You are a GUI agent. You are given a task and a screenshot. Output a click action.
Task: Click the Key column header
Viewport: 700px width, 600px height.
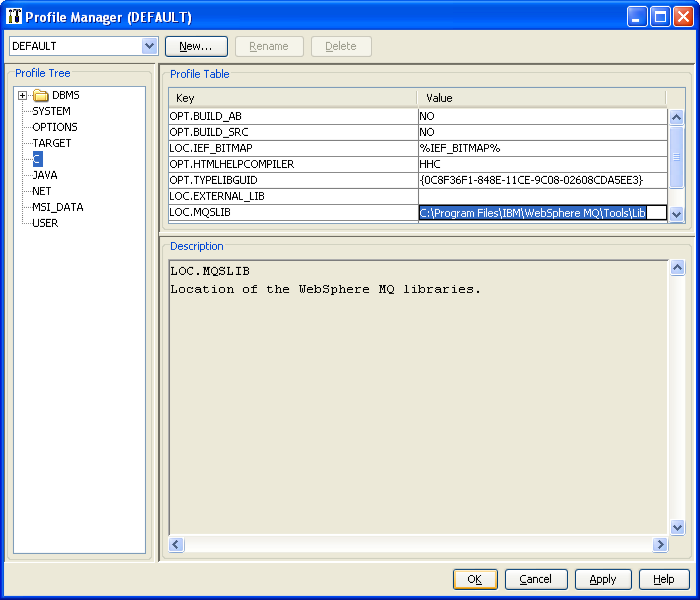click(292, 98)
